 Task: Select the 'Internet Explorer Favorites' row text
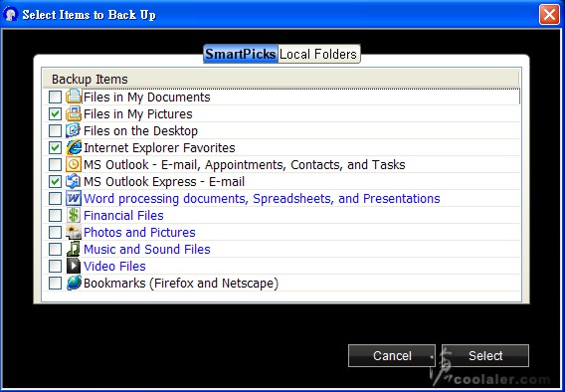[x=159, y=147]
